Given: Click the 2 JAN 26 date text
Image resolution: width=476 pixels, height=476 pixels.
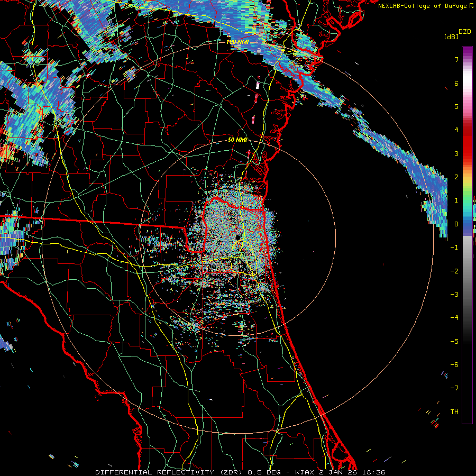Looking at the screenshot, I should tap(338, 472).
